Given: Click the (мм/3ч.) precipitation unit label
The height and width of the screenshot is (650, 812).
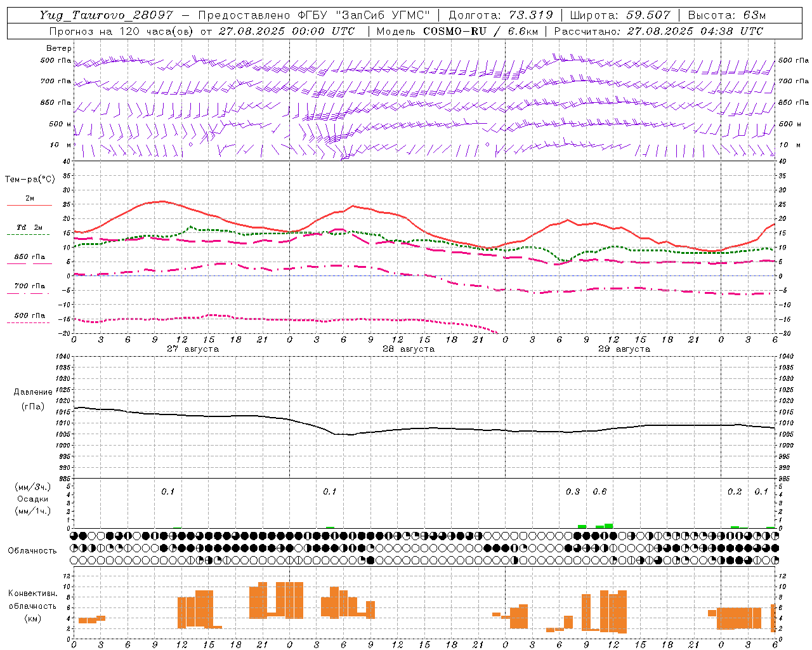Looking at the screenshot, I should point(33,487).
